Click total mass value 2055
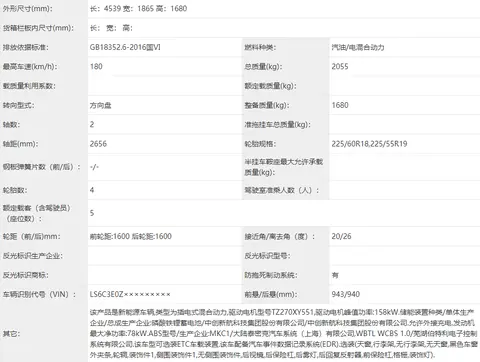 340,67
